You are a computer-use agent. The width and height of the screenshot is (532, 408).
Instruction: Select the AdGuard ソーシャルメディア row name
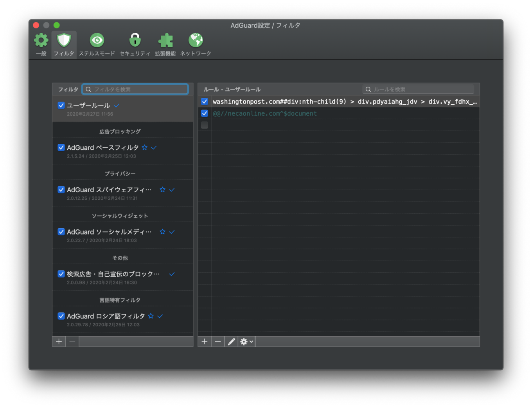click(x=109, y=232)
